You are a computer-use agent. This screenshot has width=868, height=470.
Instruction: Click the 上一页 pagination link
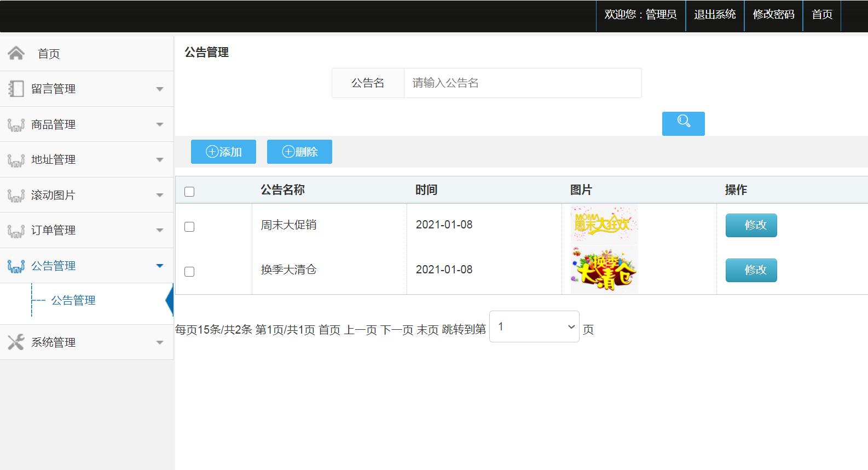click(361, 330)
